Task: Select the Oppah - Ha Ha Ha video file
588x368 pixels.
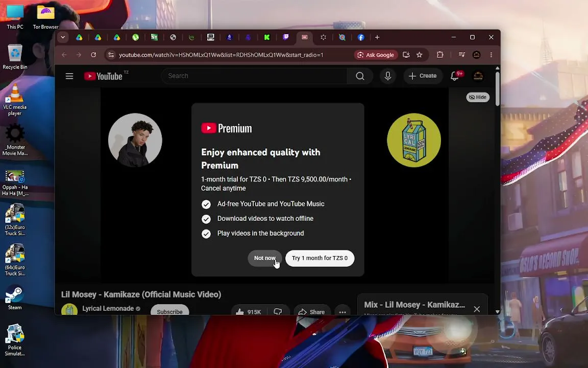Action: (15, 183)
